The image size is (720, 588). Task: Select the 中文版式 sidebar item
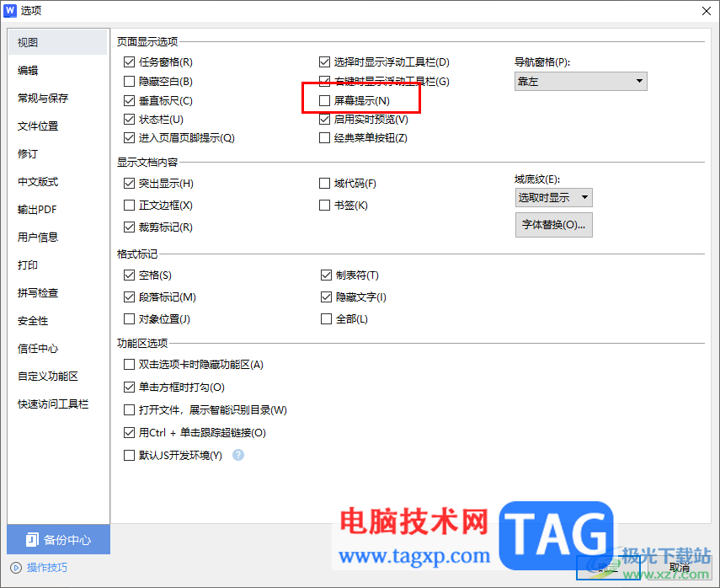(x=57, y=181)
